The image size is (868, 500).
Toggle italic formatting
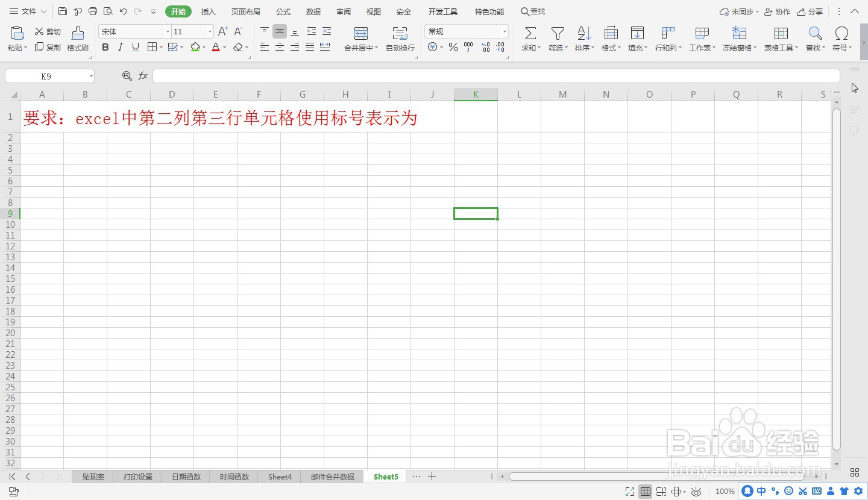(120, 47)
